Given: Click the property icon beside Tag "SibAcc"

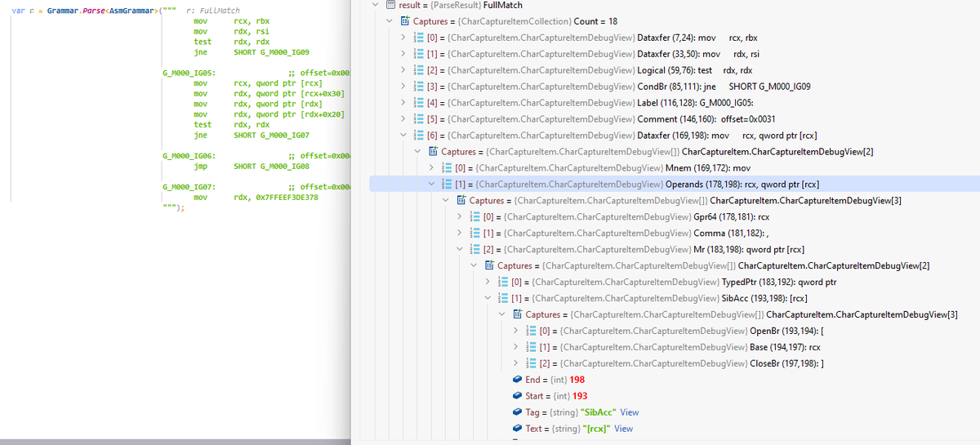Looking at the screenshot, I should point(517,412).
